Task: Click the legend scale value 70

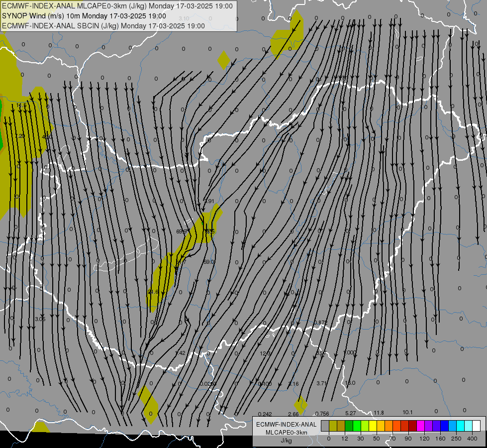Action: (x=392, y=439)
